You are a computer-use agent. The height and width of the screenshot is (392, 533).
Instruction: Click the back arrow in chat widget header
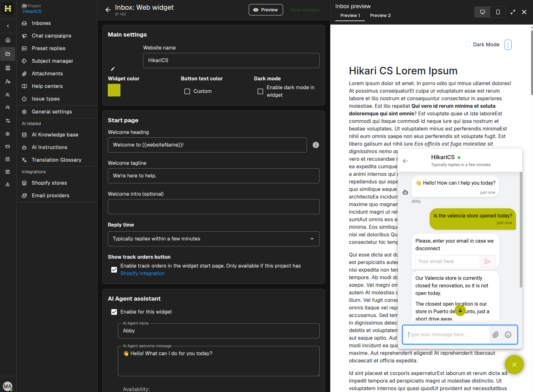click(x=405, y=161)
